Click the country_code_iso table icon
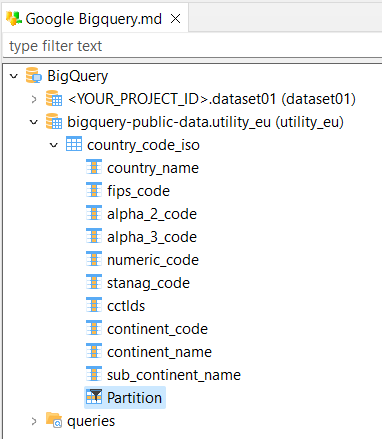 click(74, 144)
